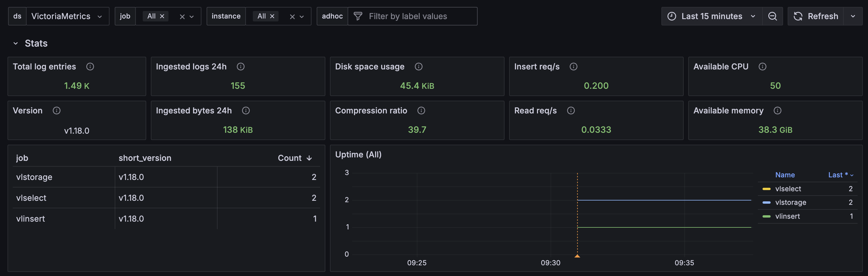Remove the All chip from instance filter
The image size is (868, 276).
tap(272, 16)
